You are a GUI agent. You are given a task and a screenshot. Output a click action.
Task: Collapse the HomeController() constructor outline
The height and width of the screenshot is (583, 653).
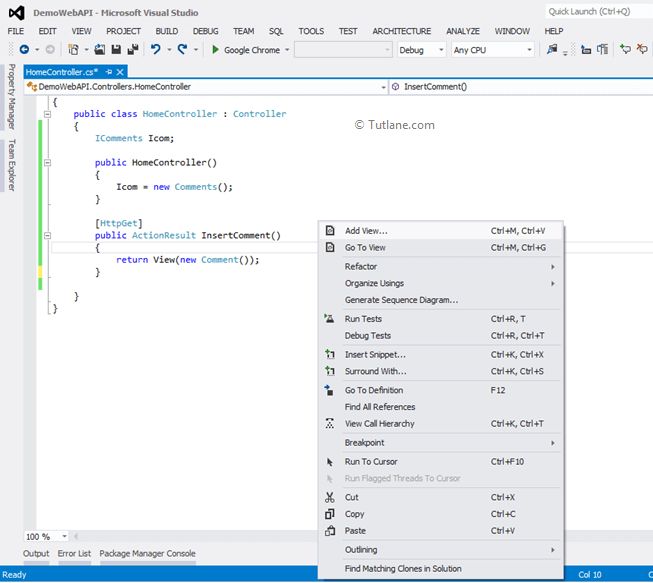coord(47,163)
